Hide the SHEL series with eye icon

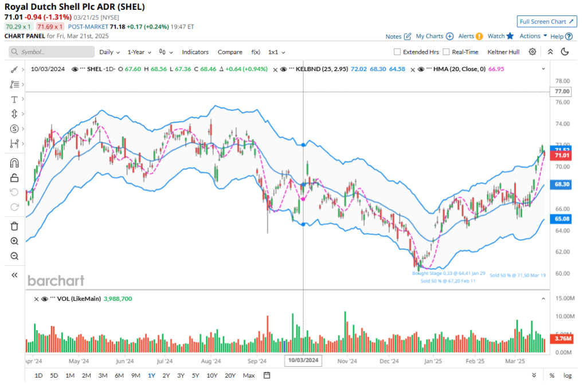click(x=75, y=69)
